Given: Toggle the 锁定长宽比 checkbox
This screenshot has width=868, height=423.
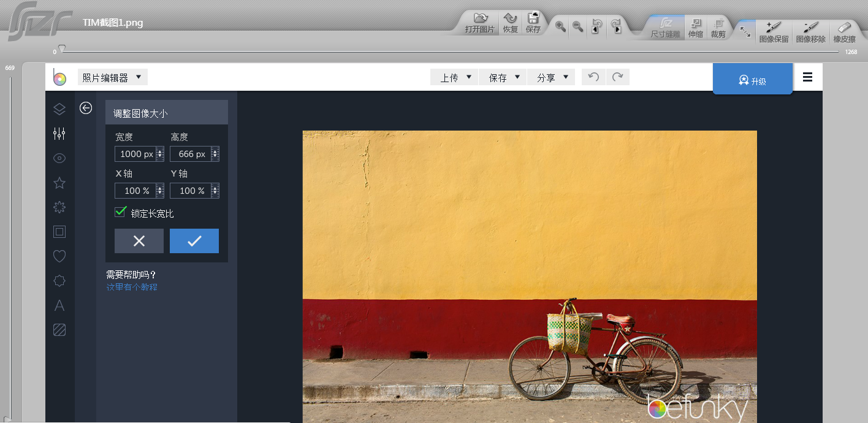Looking at the screenshot, I should pyautogui.click(x=121, y=212).
